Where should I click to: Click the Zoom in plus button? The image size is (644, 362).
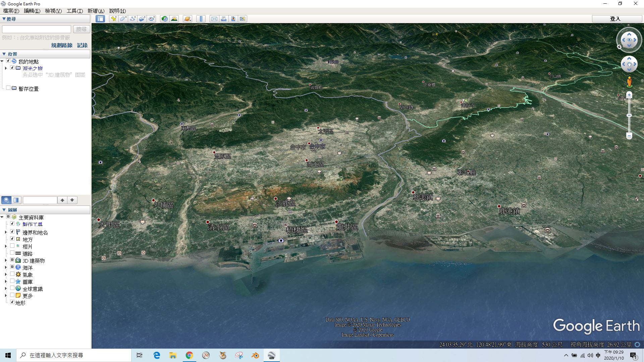(629, 95)
